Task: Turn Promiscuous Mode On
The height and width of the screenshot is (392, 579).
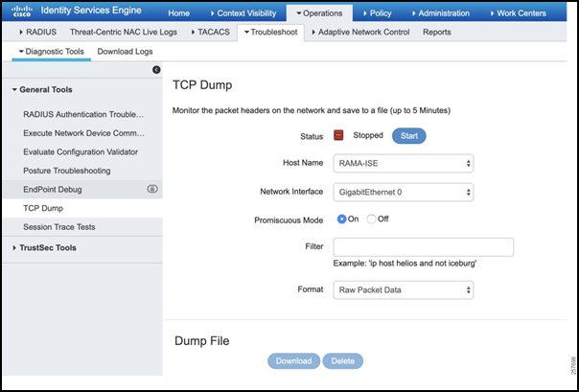Action: pos(341,219)
